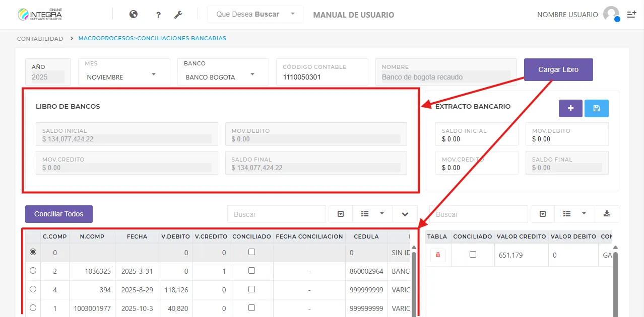This screenshot has width=644, height=317.
Task: Click the save icon next to plus button
Action: (x=597, y=108)
